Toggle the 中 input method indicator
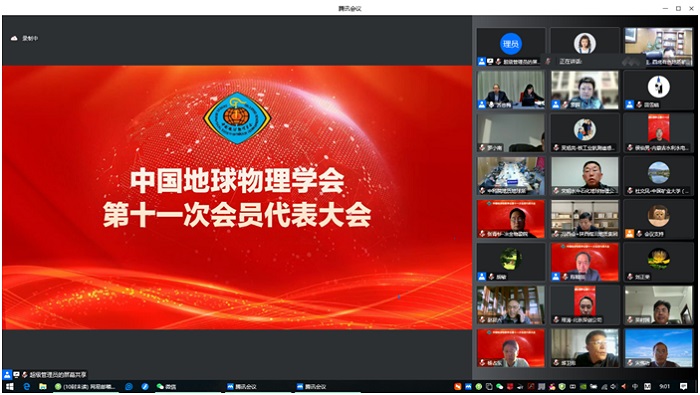The width and height of the screenshot is (700, 395). [x=634, y=387]
